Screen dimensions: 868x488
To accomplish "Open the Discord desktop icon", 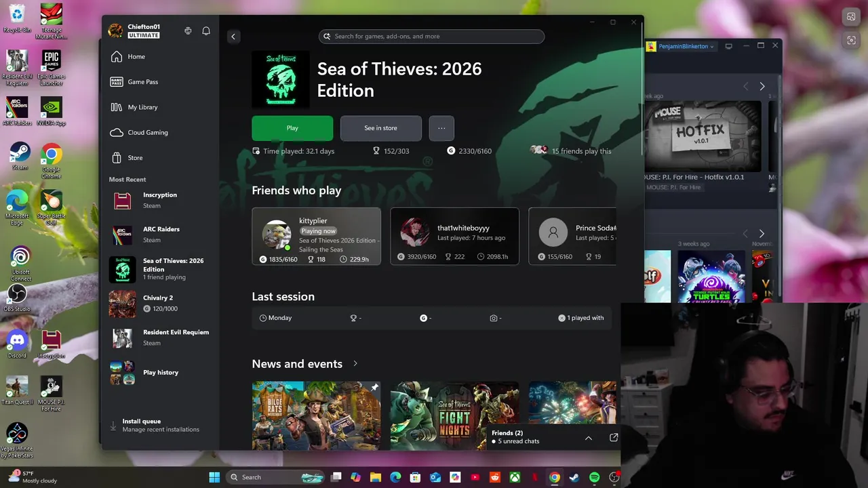I will [17, 344].
